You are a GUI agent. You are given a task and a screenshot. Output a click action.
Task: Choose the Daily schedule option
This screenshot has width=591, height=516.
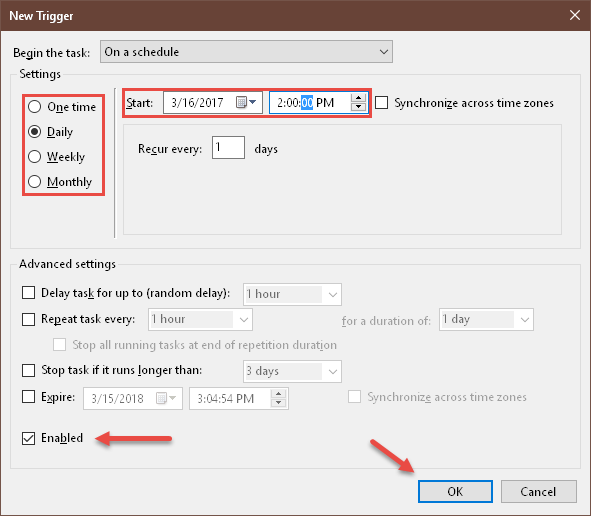pyautogui.click(x=35, y=132)
